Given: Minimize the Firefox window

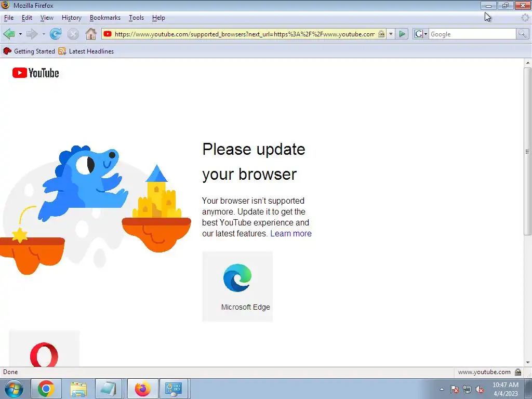Looking at the screenshot, I should click(x=488, y=5).
